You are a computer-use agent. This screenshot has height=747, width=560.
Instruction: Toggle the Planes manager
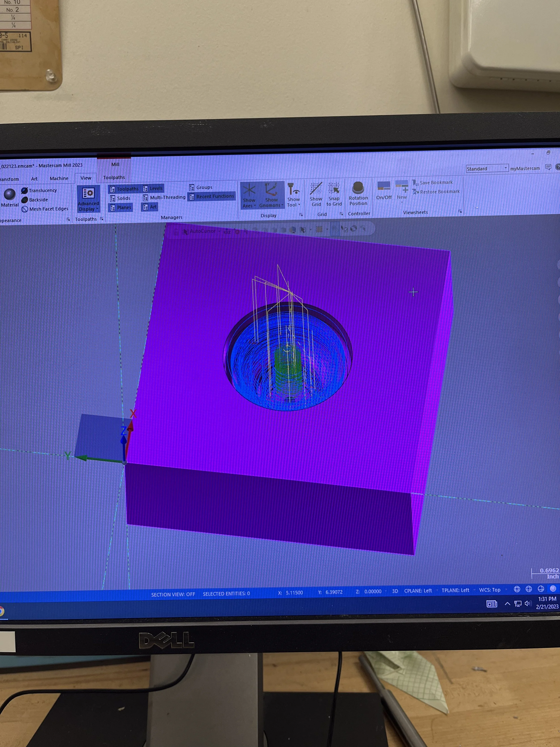click(x=121, y=207)
